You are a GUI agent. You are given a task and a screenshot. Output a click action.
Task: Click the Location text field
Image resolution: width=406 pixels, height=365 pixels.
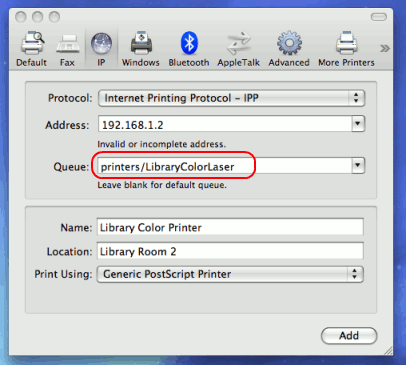click(x=230, y=251)
